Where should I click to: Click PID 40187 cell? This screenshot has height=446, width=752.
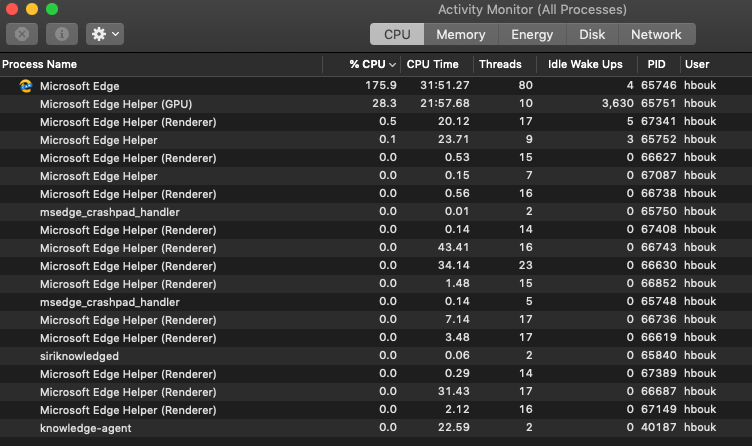click(x=658, y=427)
